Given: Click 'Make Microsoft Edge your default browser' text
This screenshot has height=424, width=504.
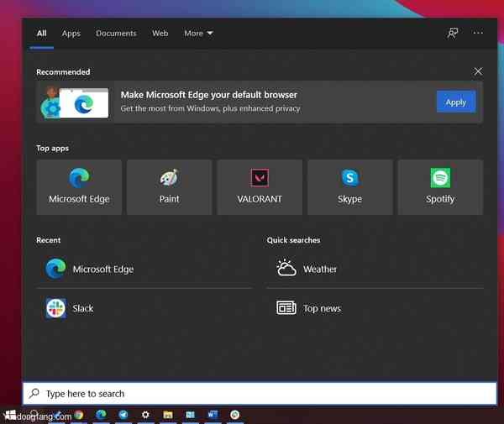Looking at the screenshot, I should tap(208, 95).
